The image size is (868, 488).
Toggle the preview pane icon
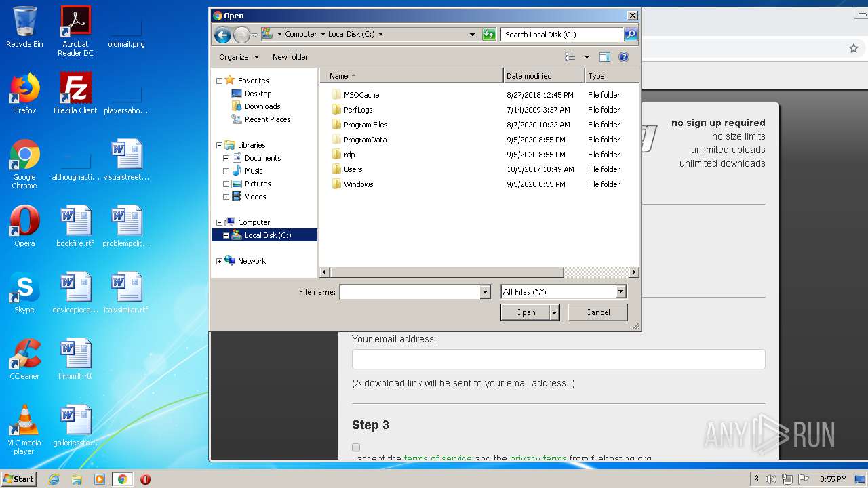[605, 57]
